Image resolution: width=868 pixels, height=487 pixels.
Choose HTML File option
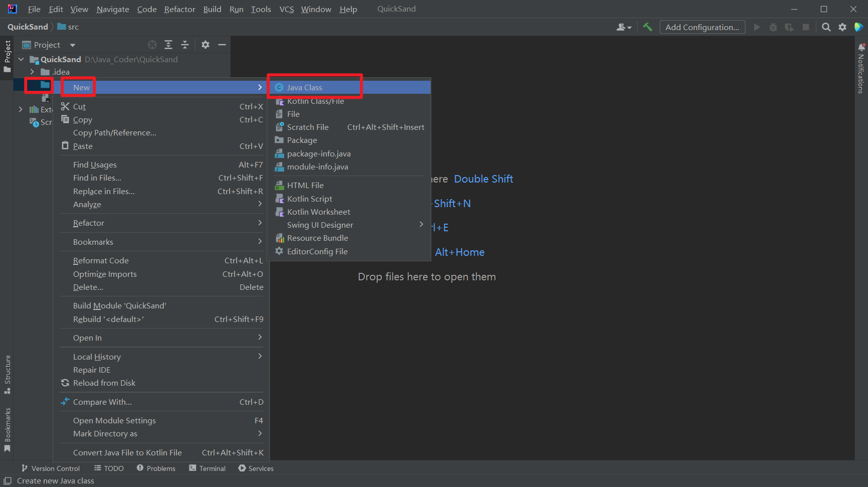[x=349, y=185]
